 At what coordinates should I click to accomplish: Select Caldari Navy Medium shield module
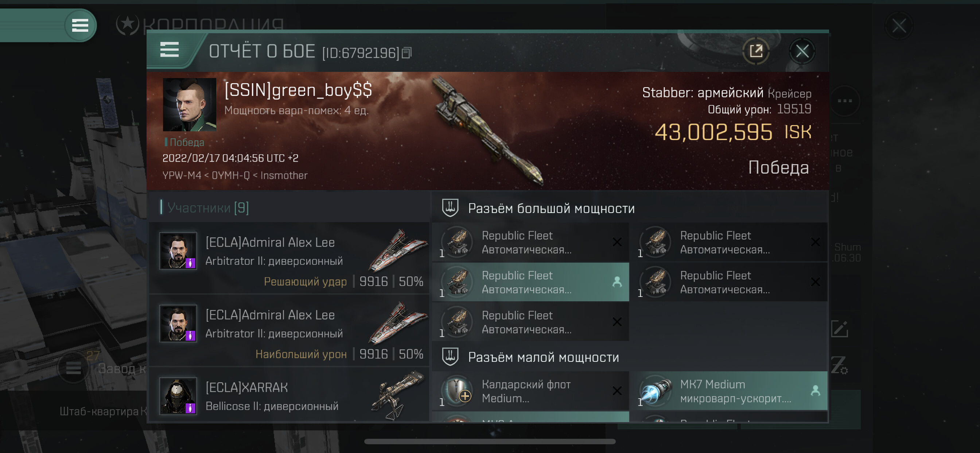point(530,391)
